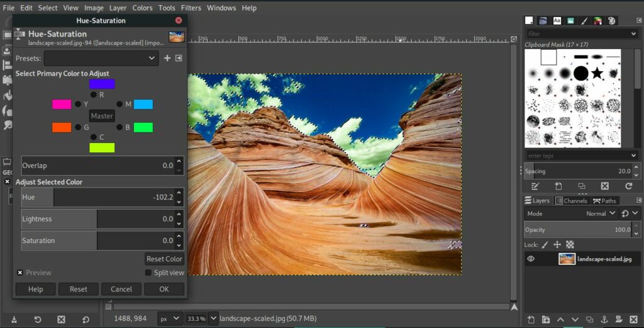Save current settings as preset with plus icon
Screen dimensions: 644x328
(167, 59)
